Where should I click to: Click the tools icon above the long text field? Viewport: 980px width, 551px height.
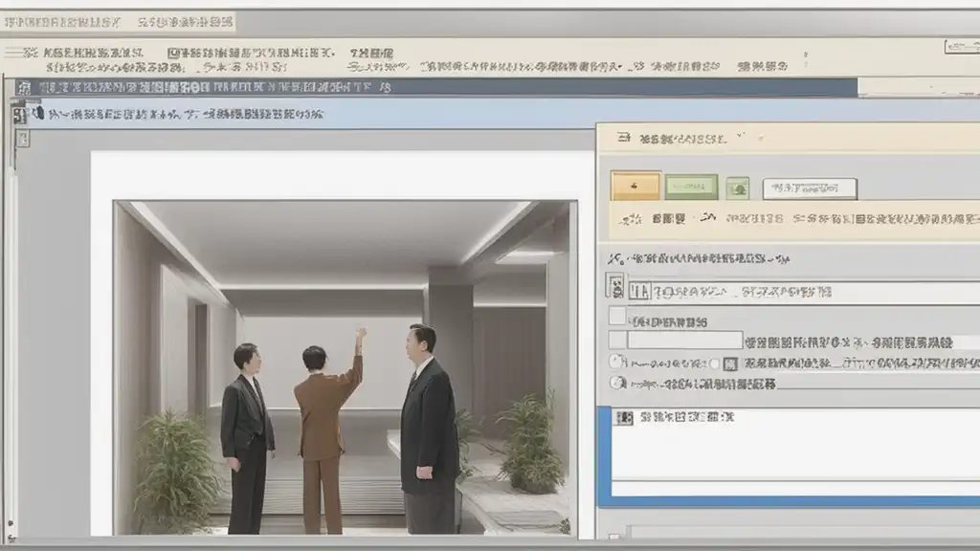615,258
